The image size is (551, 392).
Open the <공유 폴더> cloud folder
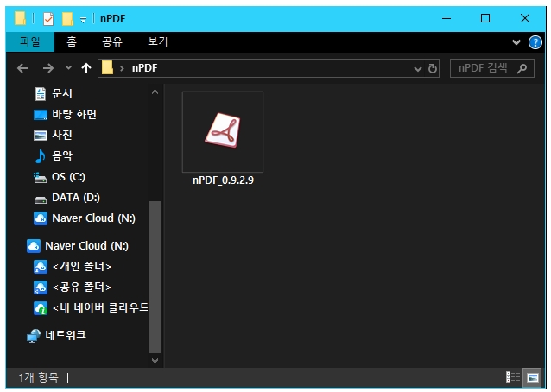82,288
